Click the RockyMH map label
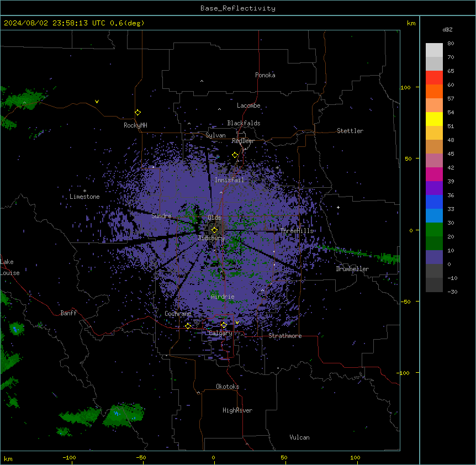The height and width of the screenshot is (465, 476). click(135, 125)
